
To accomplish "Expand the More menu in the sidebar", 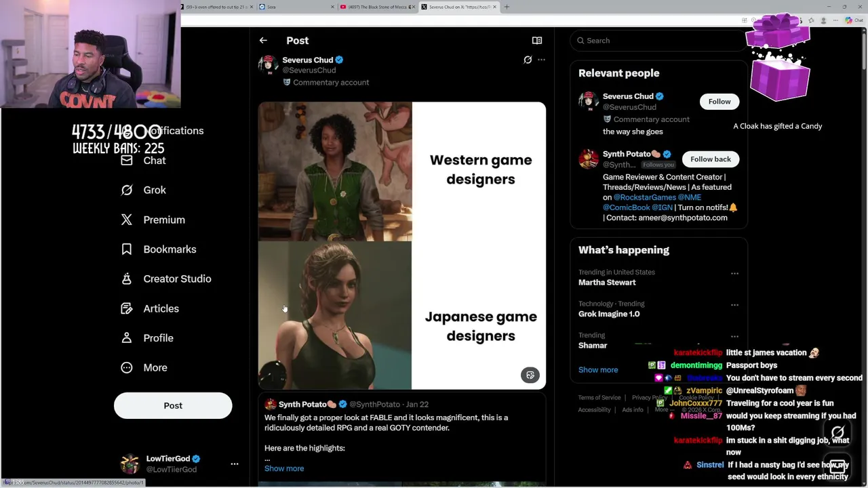I will pos(155,367).
